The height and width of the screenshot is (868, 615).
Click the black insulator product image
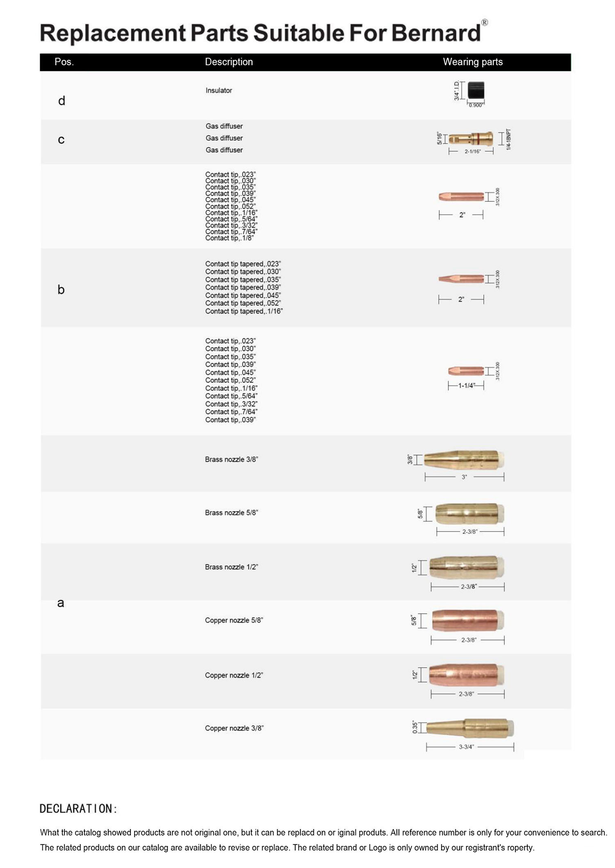[476, 90]
